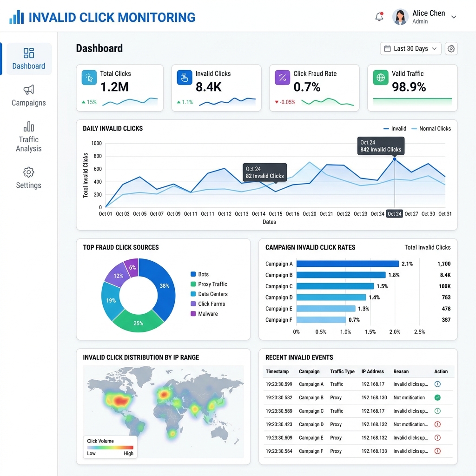
Task: Toggle Data Centers legend swatch
Action: click(x=193, y=294)
